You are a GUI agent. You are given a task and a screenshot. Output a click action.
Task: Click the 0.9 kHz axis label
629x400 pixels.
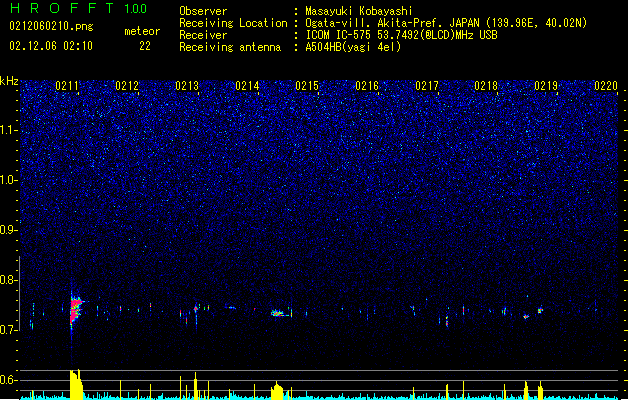click(x=9, y=230)
